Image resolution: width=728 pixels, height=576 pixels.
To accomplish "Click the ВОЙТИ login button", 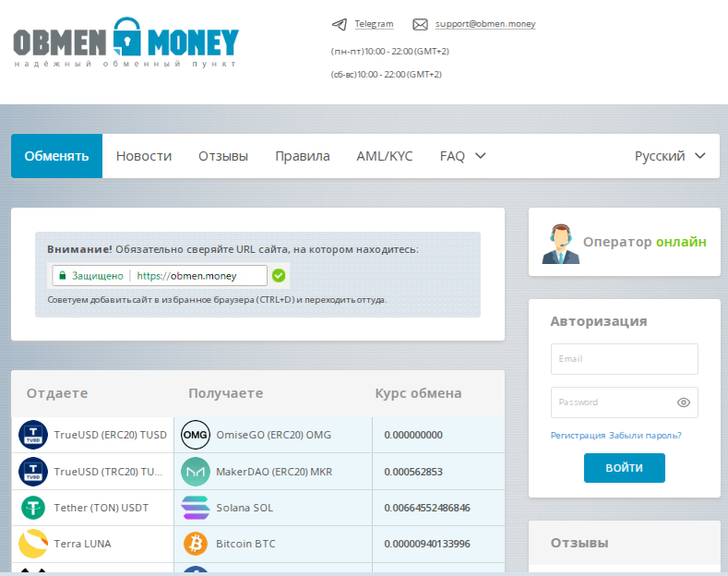I will point(625,468).
